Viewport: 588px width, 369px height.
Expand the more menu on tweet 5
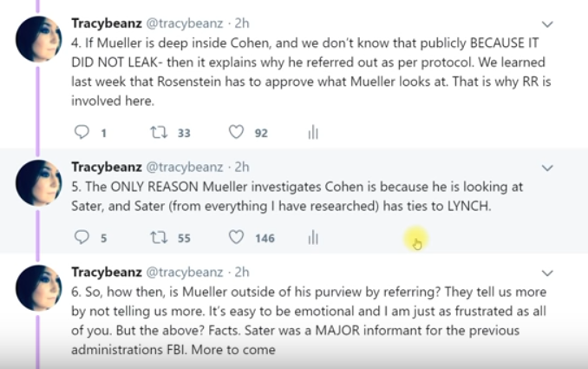547,167
